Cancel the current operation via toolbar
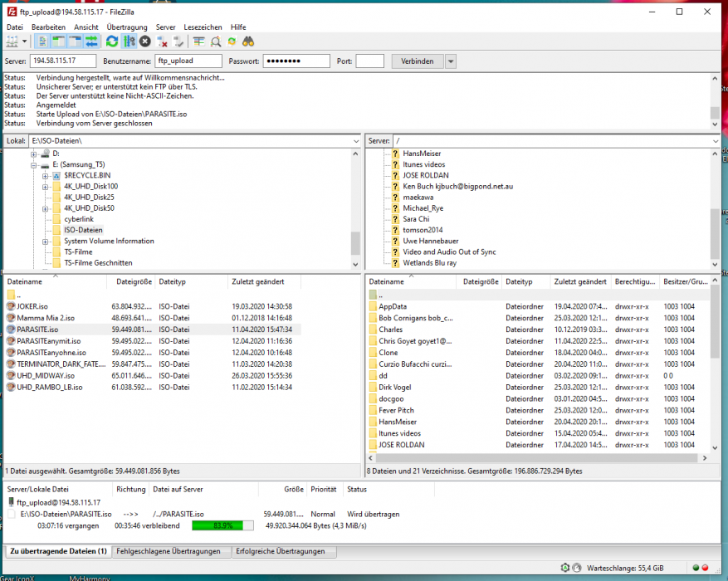Image resolution: width=728 pixels, height=581 pixels. 145,41
